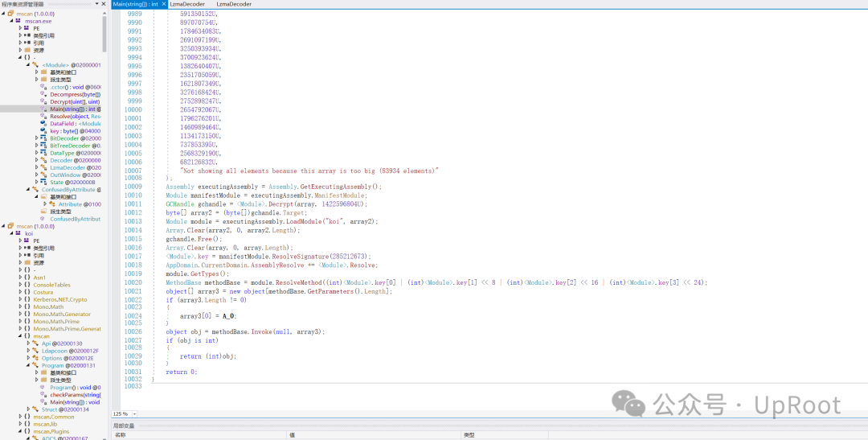Expand the BitDecoder node
This screenshot has width=868, height=440.
click(x=36, y=138)
